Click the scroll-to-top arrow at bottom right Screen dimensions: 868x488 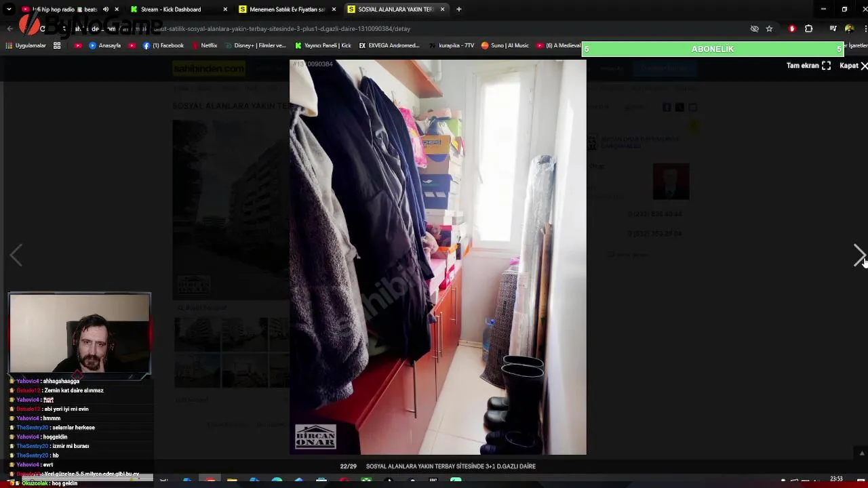coord(862,453)
